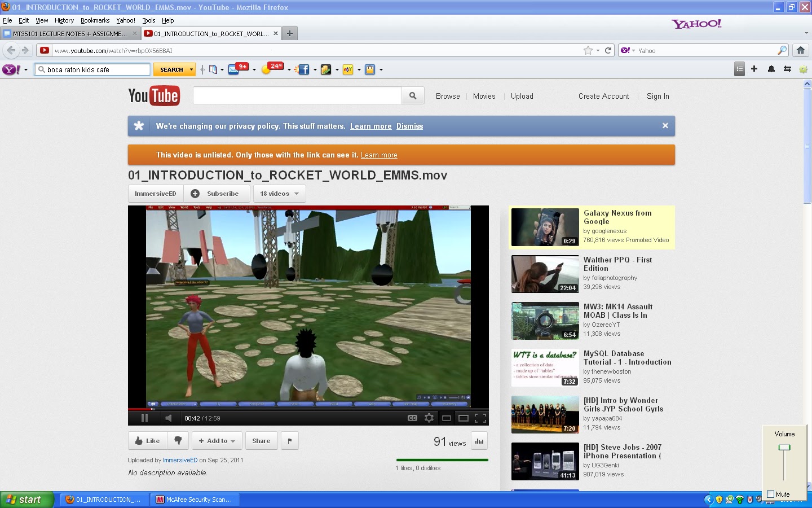This screenshot has width=812, height=508.
Task: Expand the bookmark star dropdown arrow
Action: tap(598, 51)
